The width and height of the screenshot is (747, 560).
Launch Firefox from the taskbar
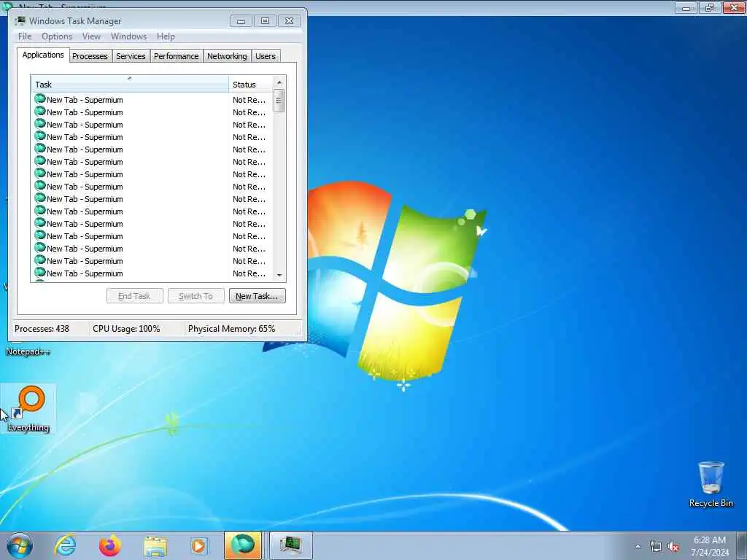(x=110, y=545)
